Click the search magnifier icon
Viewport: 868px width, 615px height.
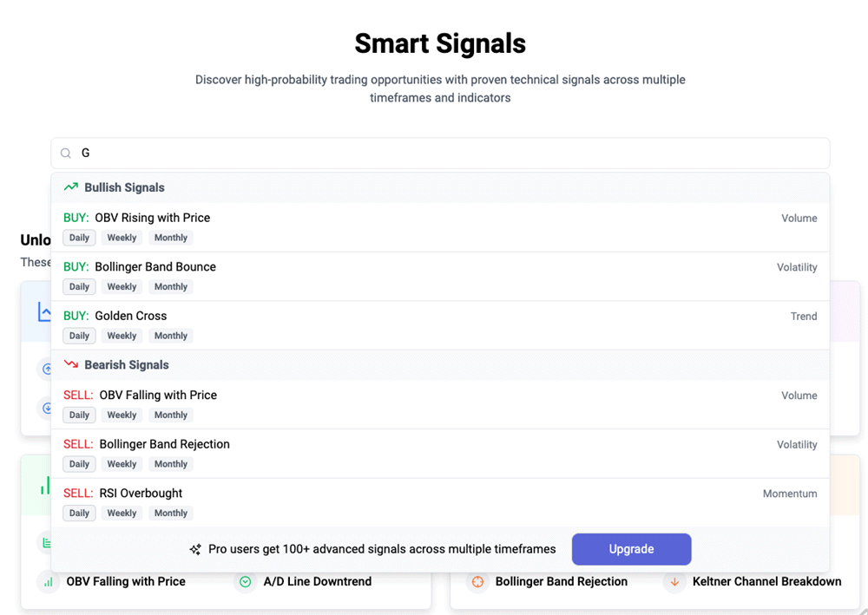[66, 154]
